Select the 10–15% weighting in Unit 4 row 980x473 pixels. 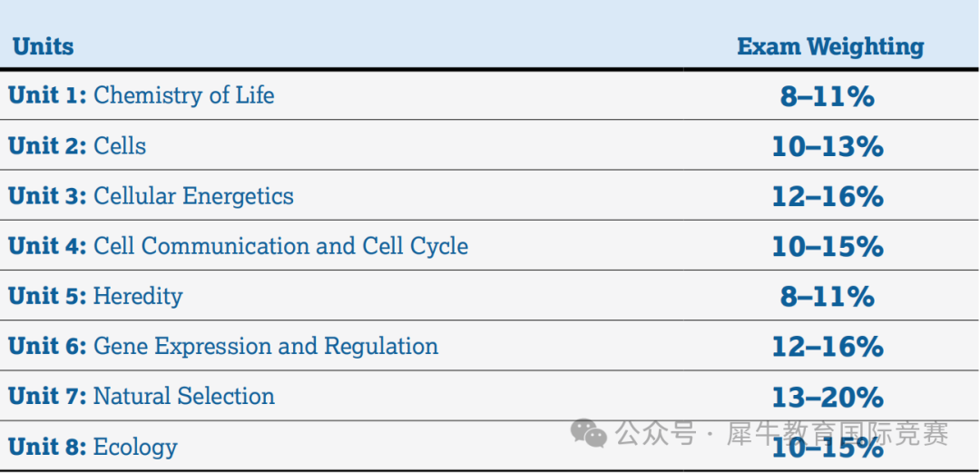coord(827,247)
